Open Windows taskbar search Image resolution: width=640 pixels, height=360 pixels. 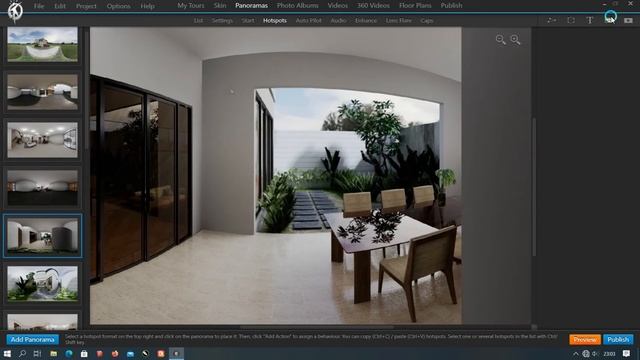(22, 353)
